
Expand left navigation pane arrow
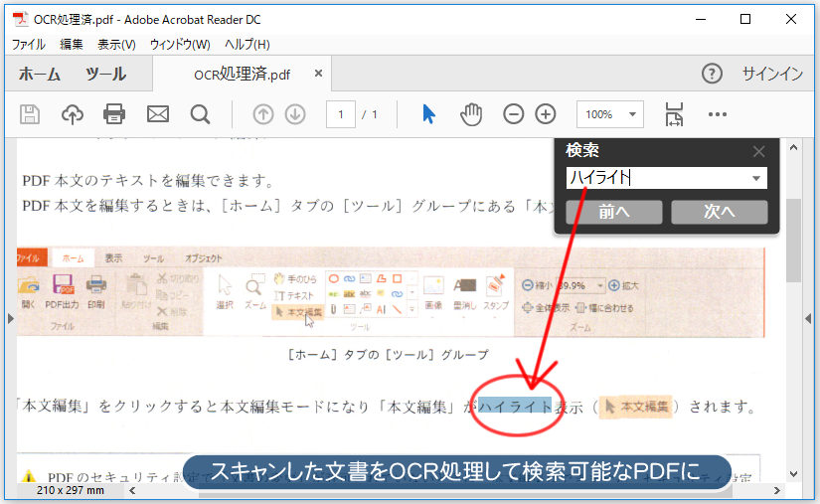(x=11, y=318)
